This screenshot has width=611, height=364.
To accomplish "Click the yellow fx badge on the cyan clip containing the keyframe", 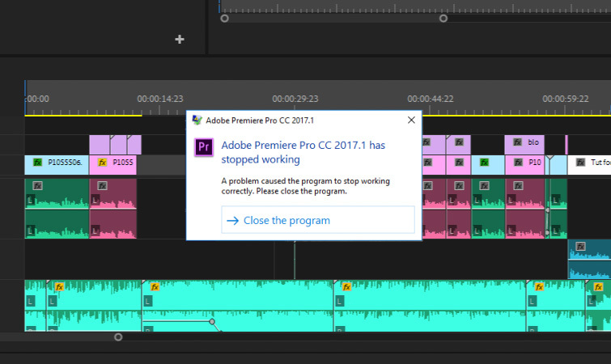I will tap(155, 287).
